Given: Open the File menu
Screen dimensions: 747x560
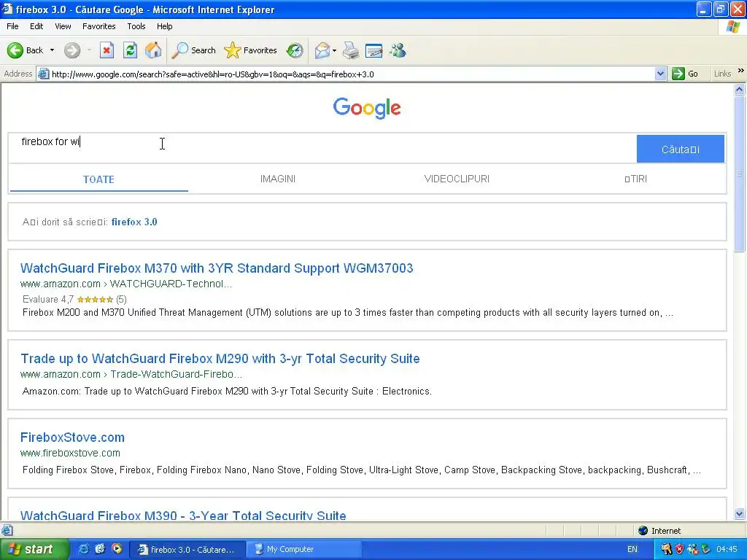Looking at the screenshot, I should pos(12,26).
